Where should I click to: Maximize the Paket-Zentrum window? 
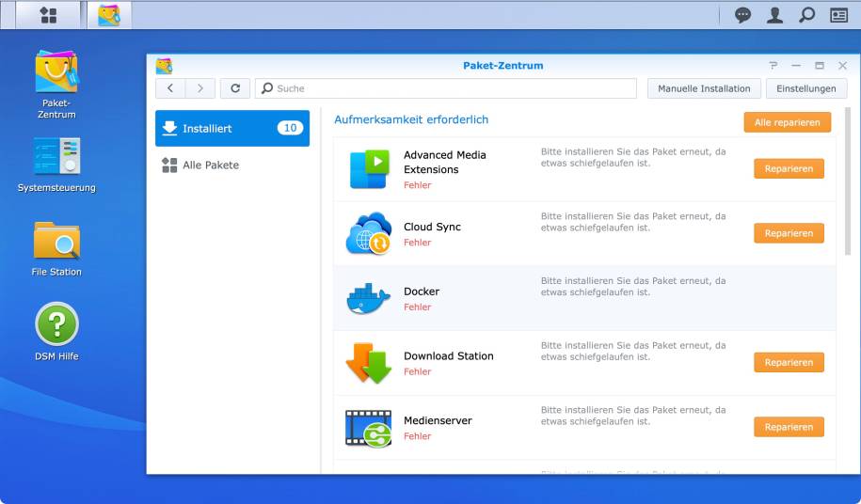(x=820, y=65)
